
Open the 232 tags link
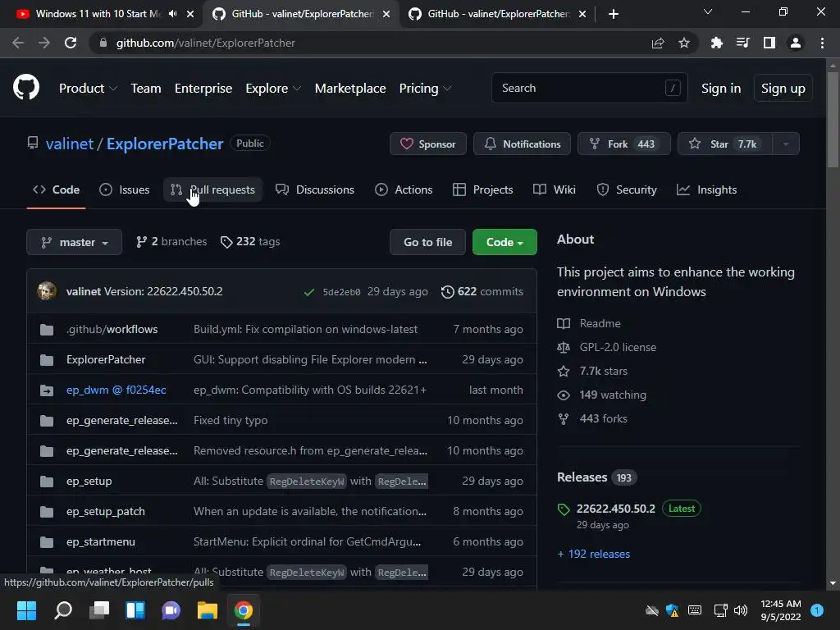coord(250,242)
